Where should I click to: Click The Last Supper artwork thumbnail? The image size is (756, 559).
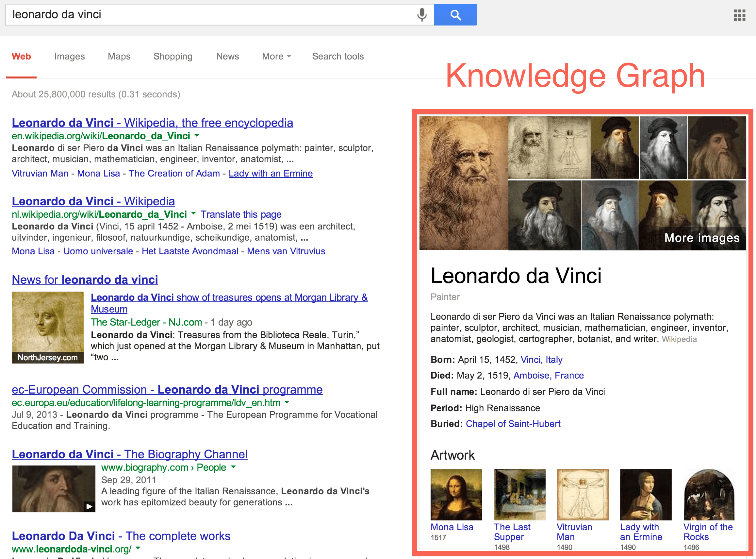tap(520, 494)
